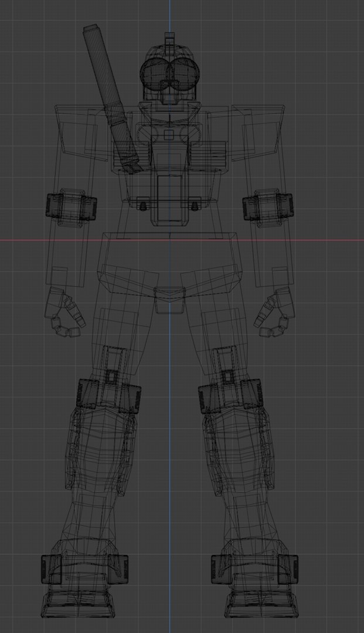Select the hand beside the cannon-side arm
The width and height of the screenshot is (364, 633).
[x=65, y=312]
